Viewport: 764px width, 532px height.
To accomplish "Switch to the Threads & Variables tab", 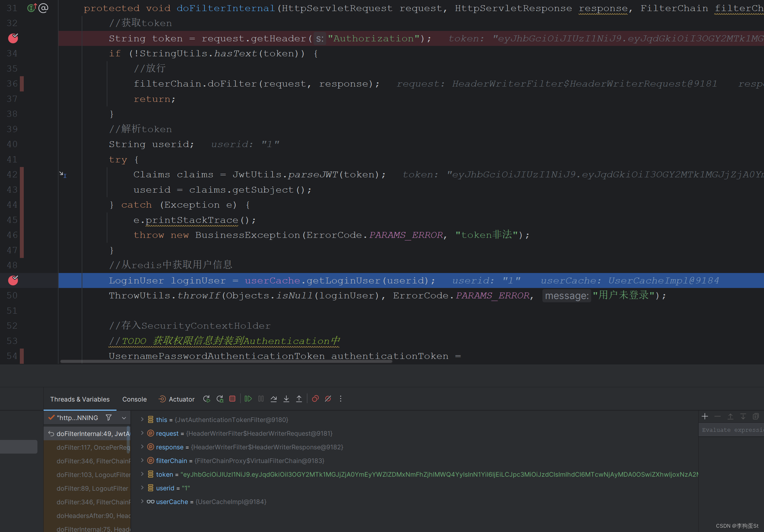I will [x=80, y=399].
